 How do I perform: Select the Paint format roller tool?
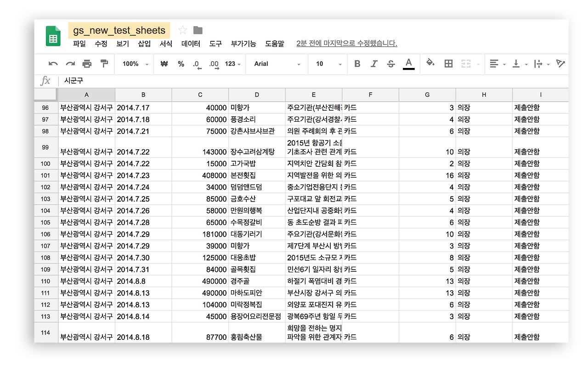click(x=104, y=64)
